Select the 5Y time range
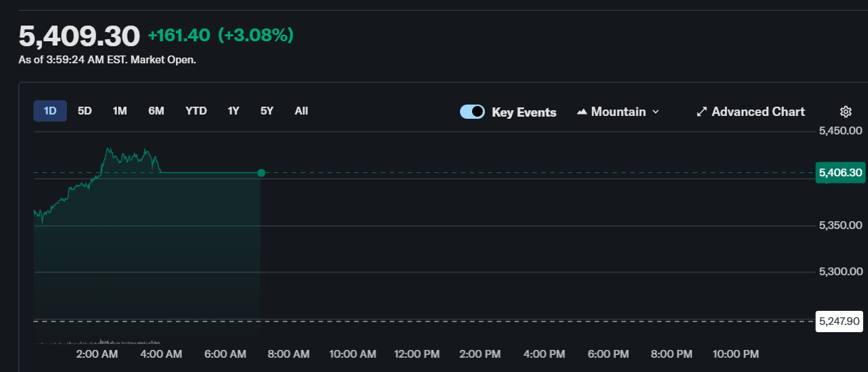The height and width of the screenshot is (372, 868). tap(266, 111)
